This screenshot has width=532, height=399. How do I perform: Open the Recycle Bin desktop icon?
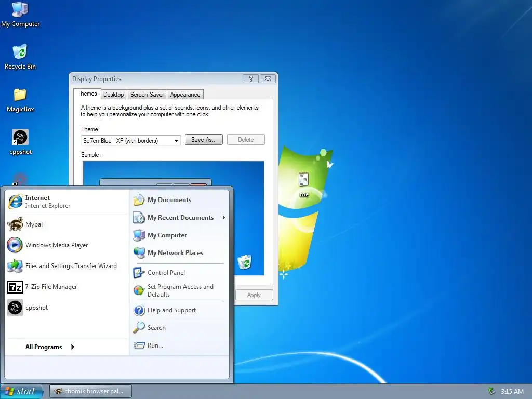(x=20, y=57)
